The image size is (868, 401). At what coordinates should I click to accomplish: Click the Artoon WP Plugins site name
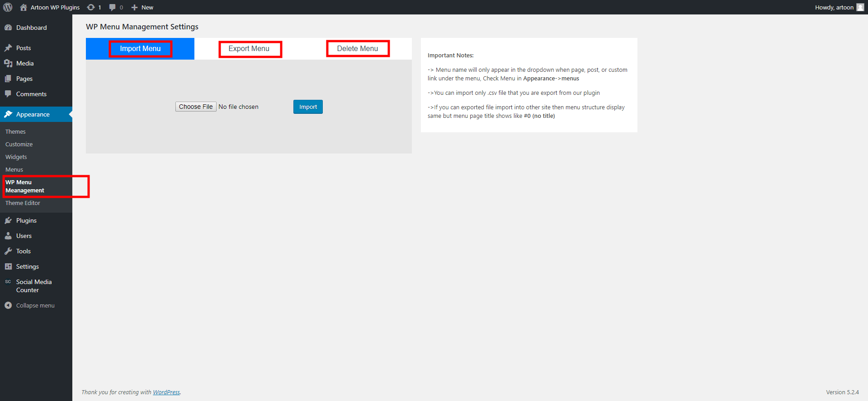55,7
